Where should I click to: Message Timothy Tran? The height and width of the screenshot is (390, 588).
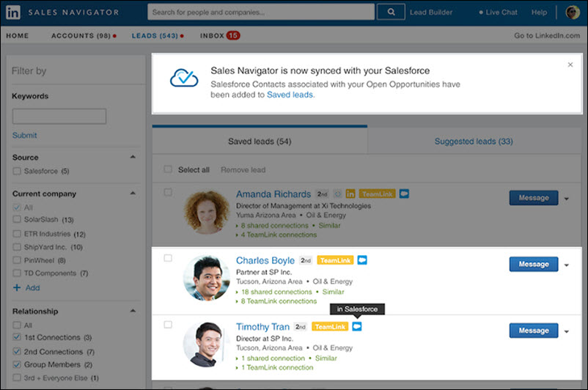pos(533,331)
